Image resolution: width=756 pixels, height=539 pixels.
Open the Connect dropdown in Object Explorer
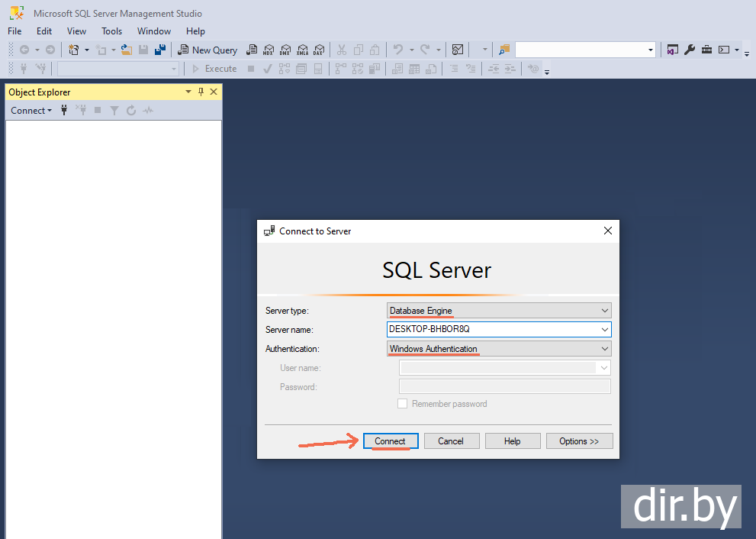pos(31,110)
